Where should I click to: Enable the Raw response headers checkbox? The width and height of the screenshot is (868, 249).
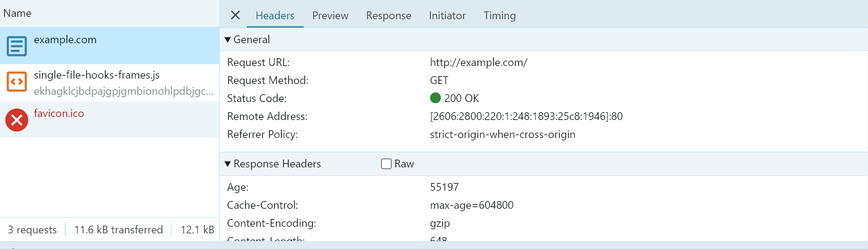386,164
